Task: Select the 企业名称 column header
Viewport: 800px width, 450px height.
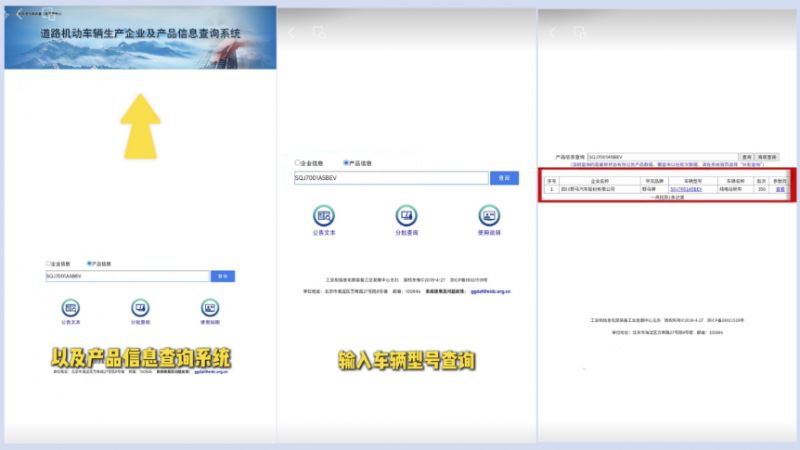Action: [x=600, y=181]
